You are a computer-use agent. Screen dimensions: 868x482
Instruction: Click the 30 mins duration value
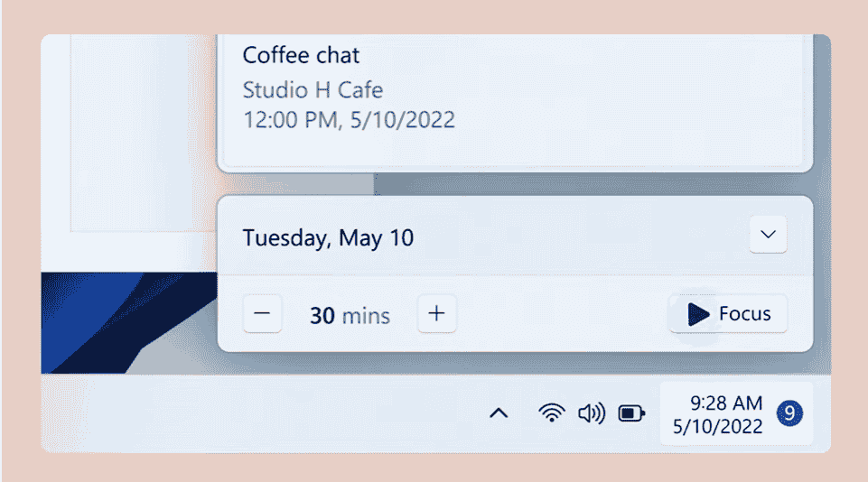(x=350, y=315)
